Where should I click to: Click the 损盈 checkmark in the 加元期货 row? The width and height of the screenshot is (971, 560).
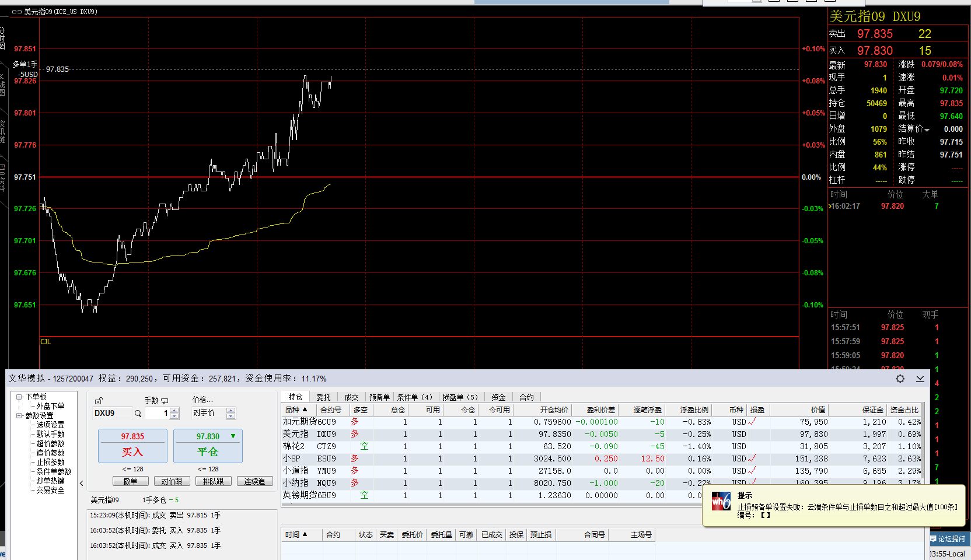(x=752, y=421)
